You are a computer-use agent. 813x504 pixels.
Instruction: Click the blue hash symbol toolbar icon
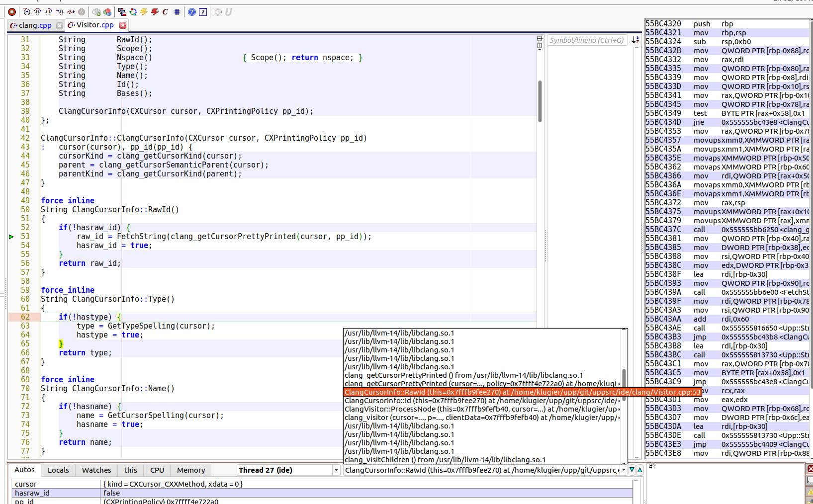(177, 12)
